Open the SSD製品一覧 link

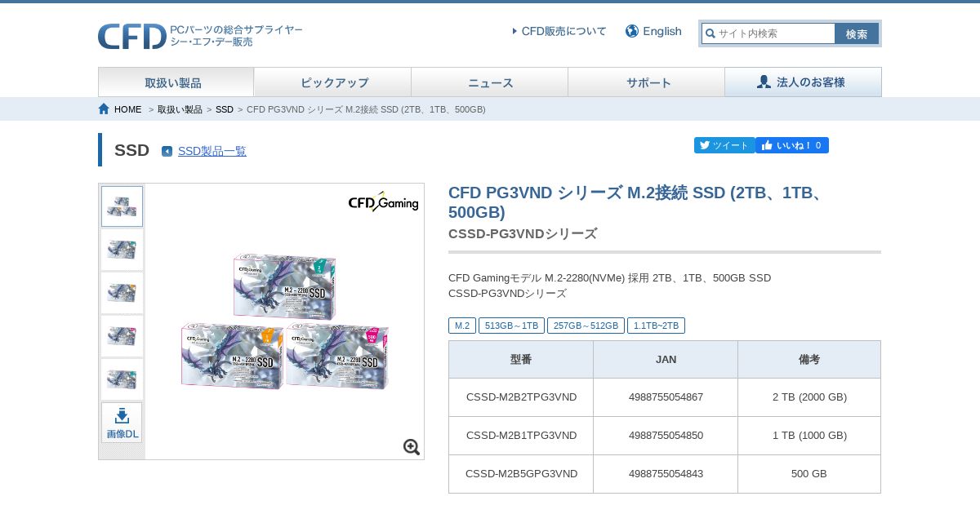click(x=212, y=151)
